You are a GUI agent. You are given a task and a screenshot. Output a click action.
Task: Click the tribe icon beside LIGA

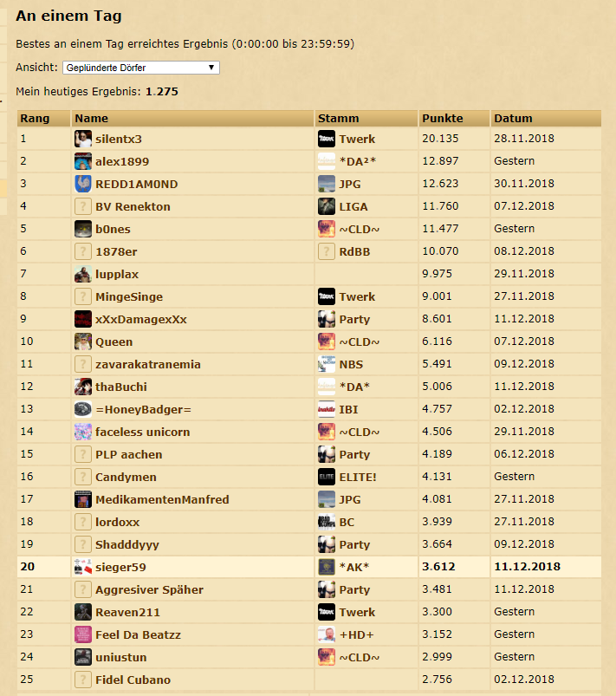click(327, 206)
